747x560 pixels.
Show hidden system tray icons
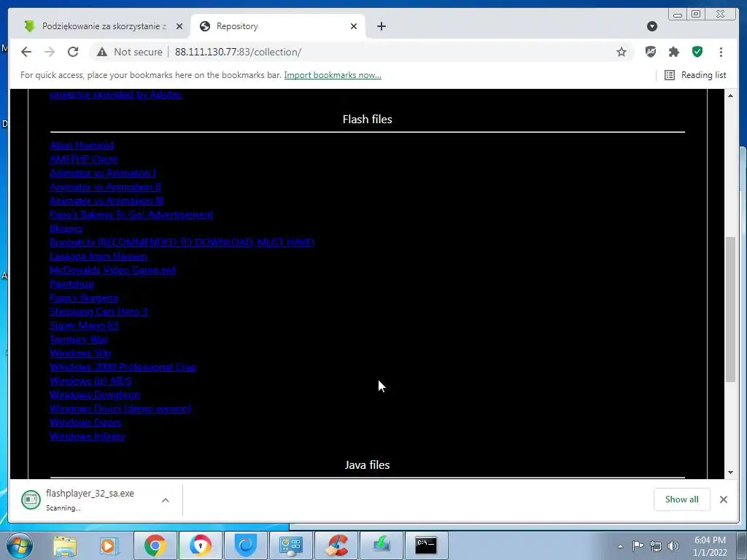[620, 546]
